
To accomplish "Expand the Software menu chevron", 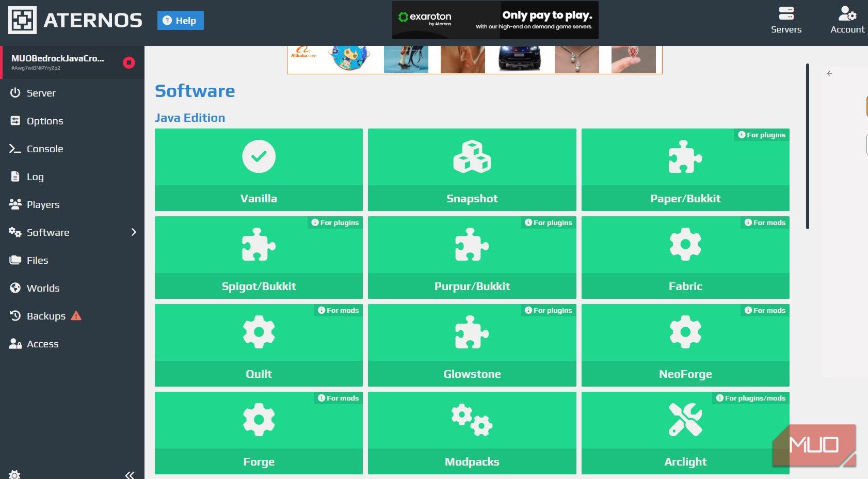I will pos(133,232).
